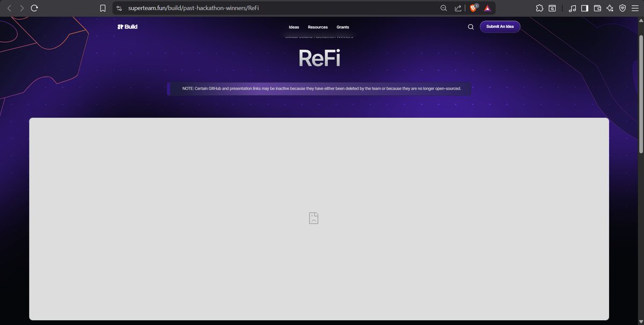Open the Brave VPN shield icon
Screen dimensions: 644x325
623,8
